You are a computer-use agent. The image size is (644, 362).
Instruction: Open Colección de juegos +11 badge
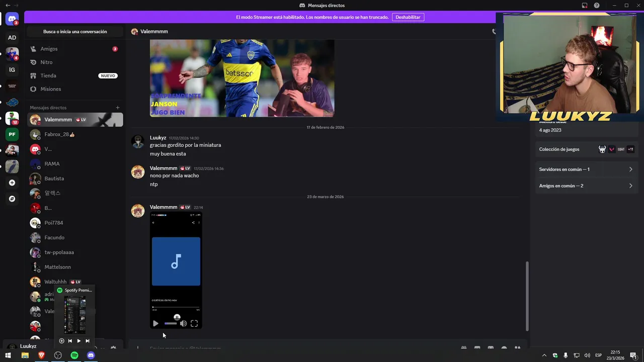630,149
